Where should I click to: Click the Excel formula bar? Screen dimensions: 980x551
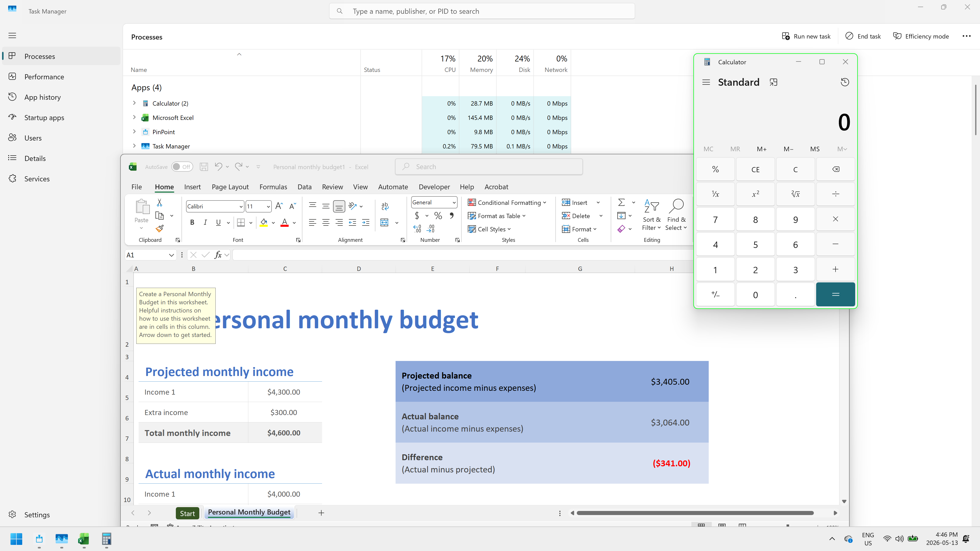pos(463,255)
